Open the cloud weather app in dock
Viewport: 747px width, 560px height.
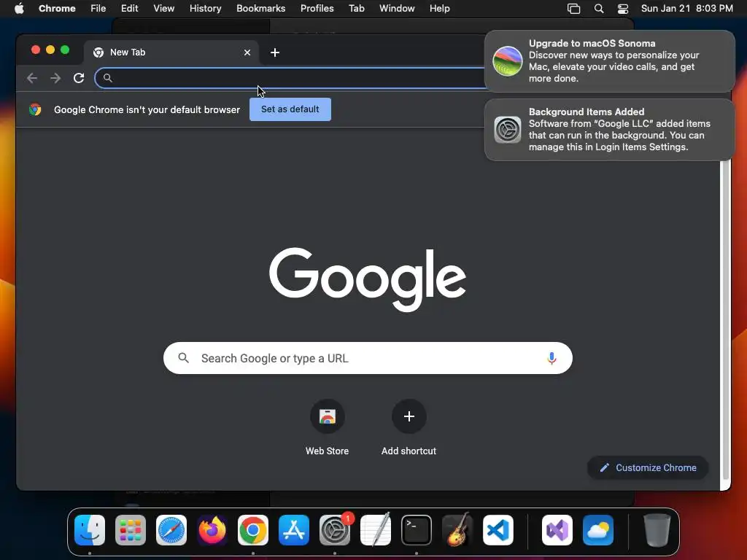pos(598,530)
